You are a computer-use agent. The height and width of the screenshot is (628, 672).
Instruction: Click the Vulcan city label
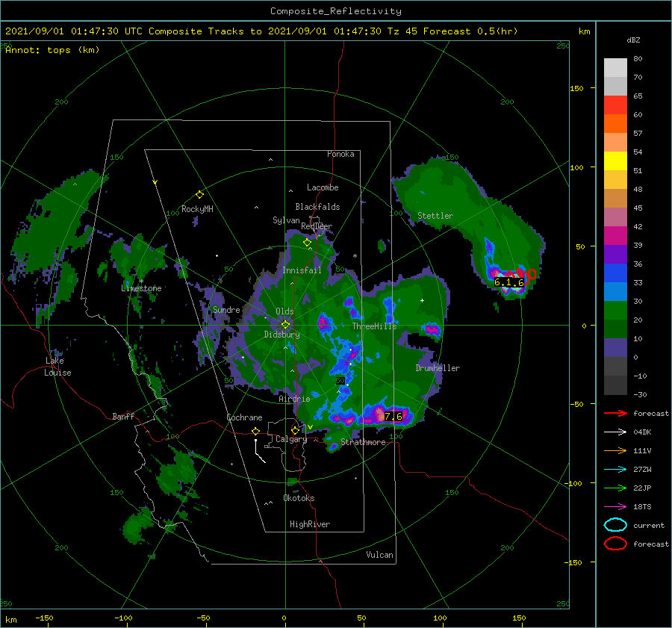(x=380, y=555)
